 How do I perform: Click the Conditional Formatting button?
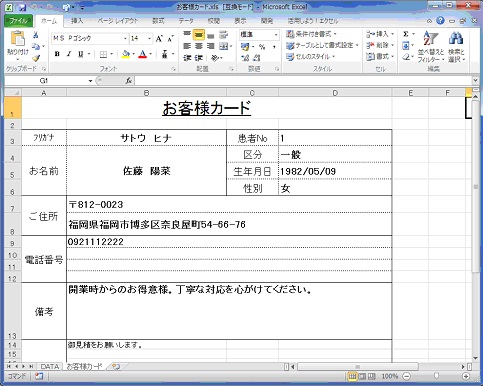(312, 34)
